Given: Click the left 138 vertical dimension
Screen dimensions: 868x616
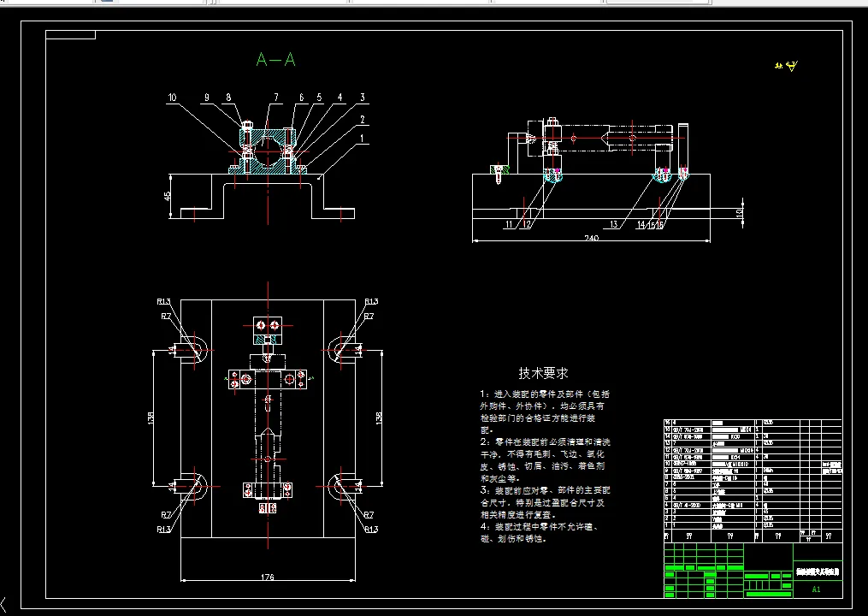Looking at the screenshot, I should tap(151, 418).
